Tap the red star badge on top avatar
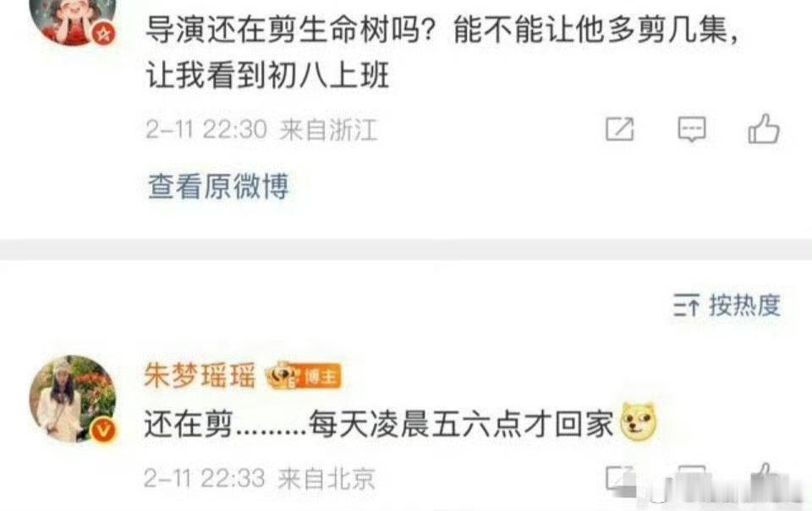The height and width of the screenshot is (511, 812). click(x=104, y=34)
